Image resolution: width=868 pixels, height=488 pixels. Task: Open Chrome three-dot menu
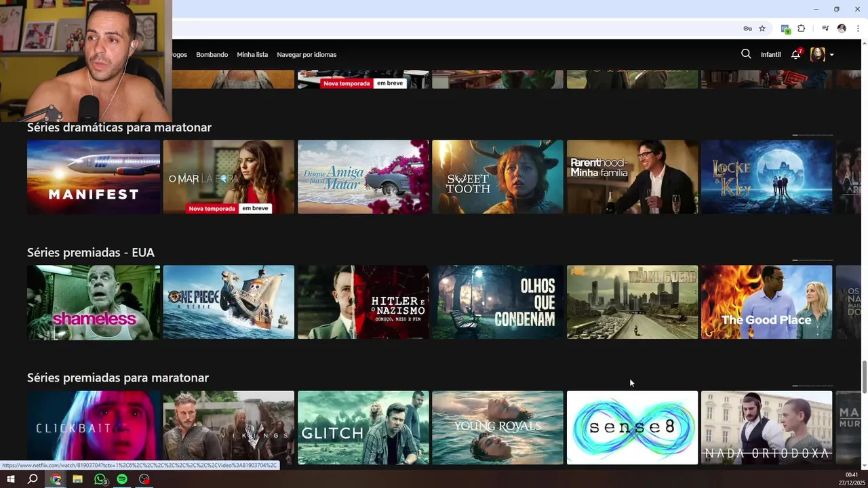click(858, 28)
